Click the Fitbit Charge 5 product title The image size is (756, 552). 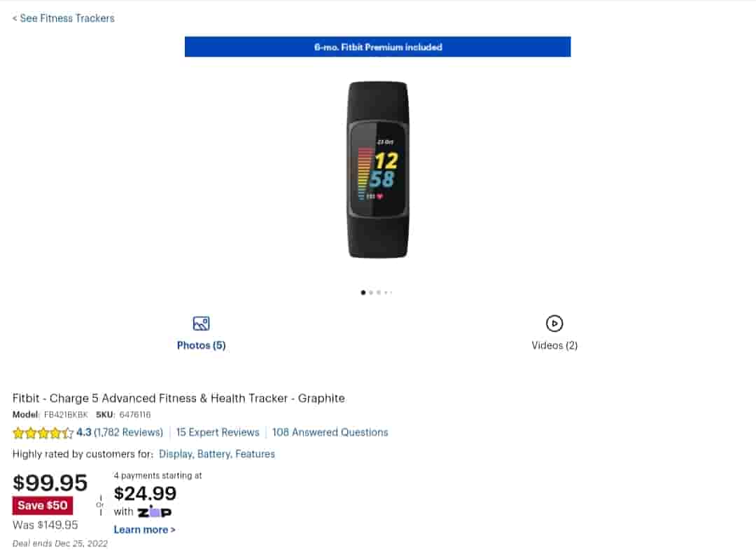[x=178, y=398]
